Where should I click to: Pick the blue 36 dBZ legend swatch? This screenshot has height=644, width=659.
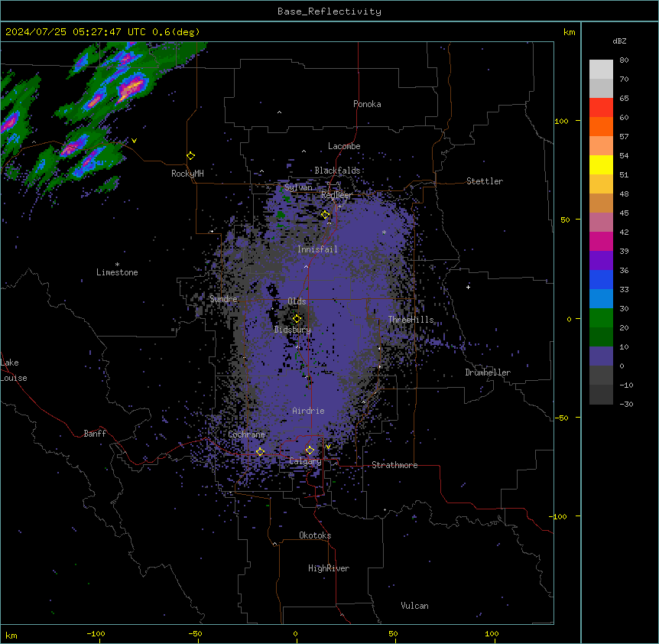(601, 279)
